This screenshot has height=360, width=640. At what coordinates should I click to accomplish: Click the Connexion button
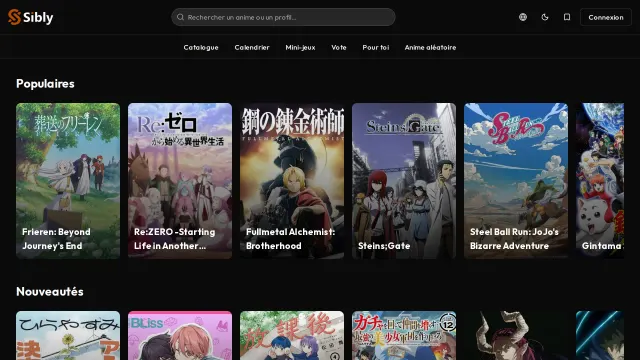[606, 17]
